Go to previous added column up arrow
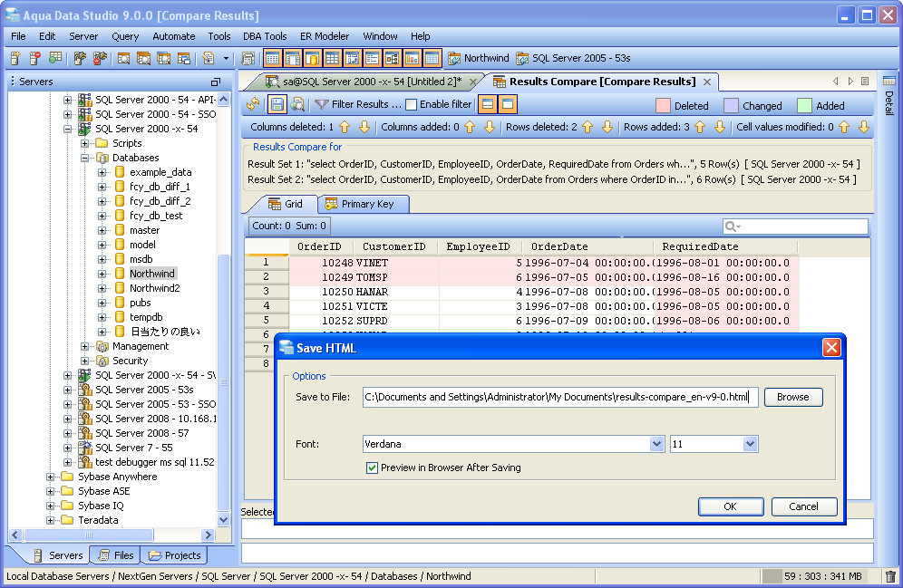 [470, 127]
